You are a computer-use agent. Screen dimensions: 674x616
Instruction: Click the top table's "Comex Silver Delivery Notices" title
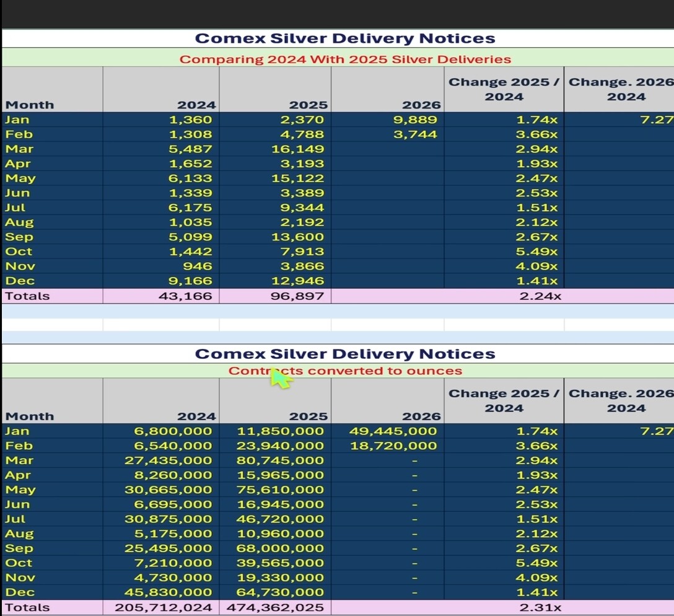(x=345, y=38)
